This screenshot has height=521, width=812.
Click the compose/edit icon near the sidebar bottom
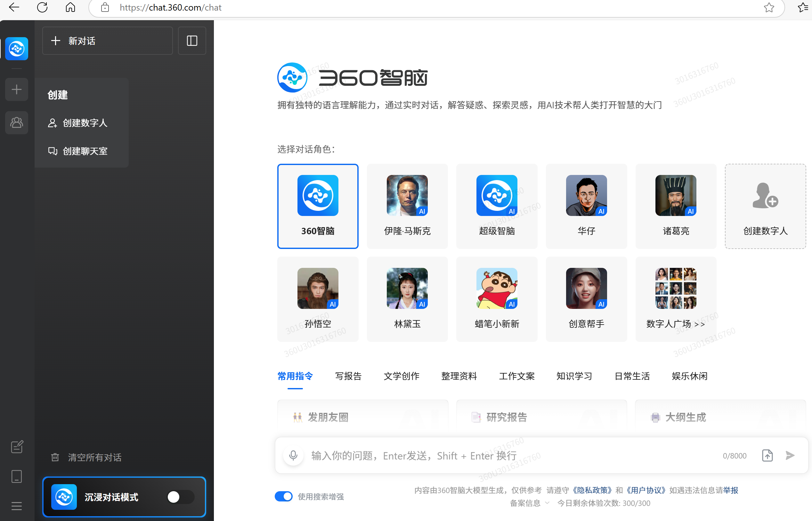click(x=17, y=447)
